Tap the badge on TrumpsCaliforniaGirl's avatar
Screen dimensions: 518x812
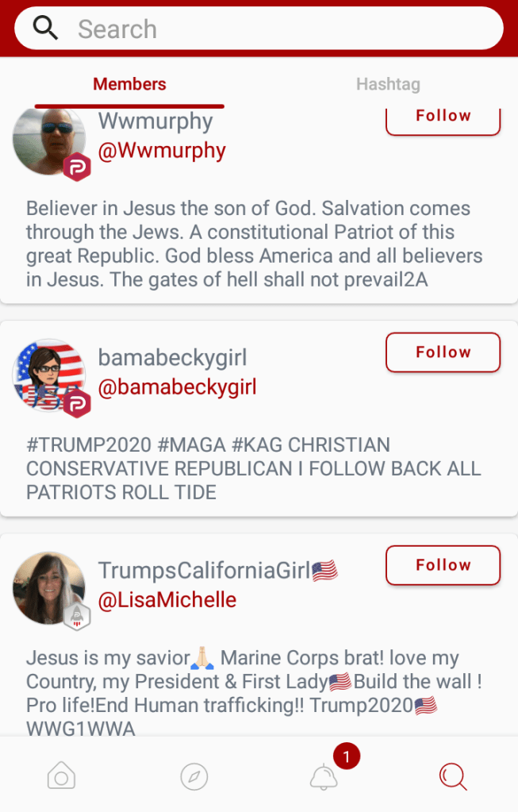tap(77, 616)
